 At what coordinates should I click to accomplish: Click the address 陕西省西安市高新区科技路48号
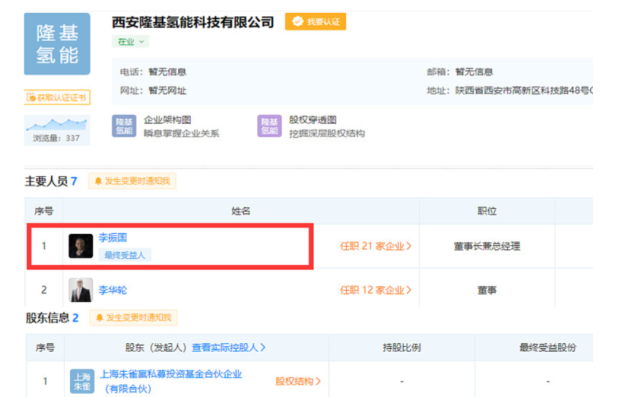tap(524, 91)
